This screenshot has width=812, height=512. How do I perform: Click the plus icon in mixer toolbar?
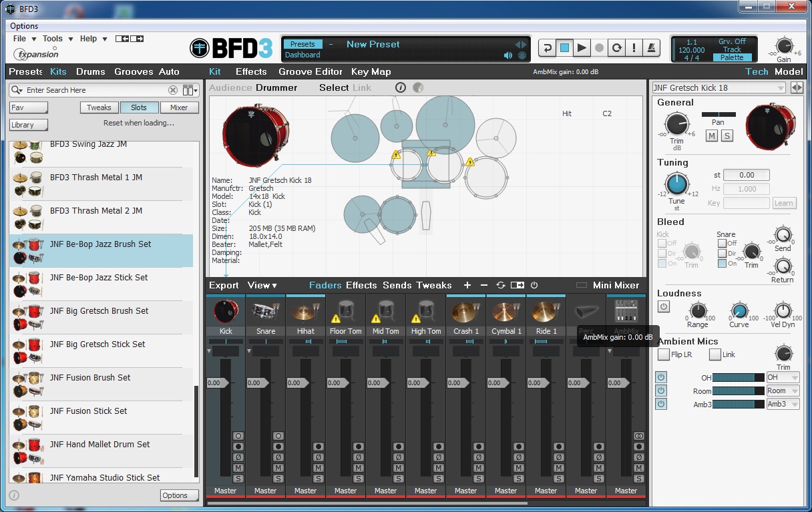pyautogui.click(x=467, y=286)
